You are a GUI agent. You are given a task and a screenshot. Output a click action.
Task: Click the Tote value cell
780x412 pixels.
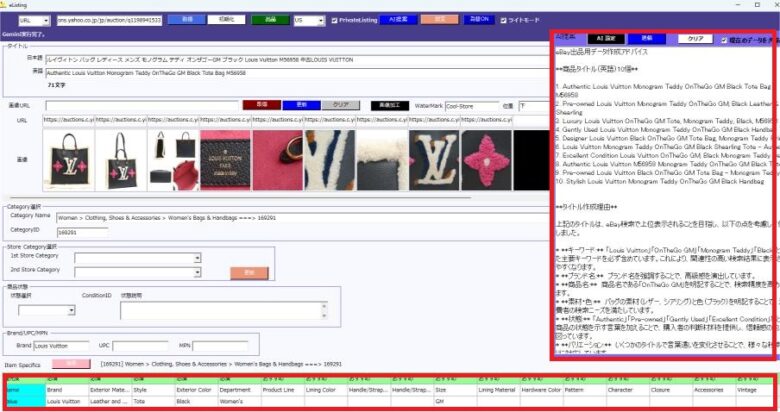[x=153, y=401]
